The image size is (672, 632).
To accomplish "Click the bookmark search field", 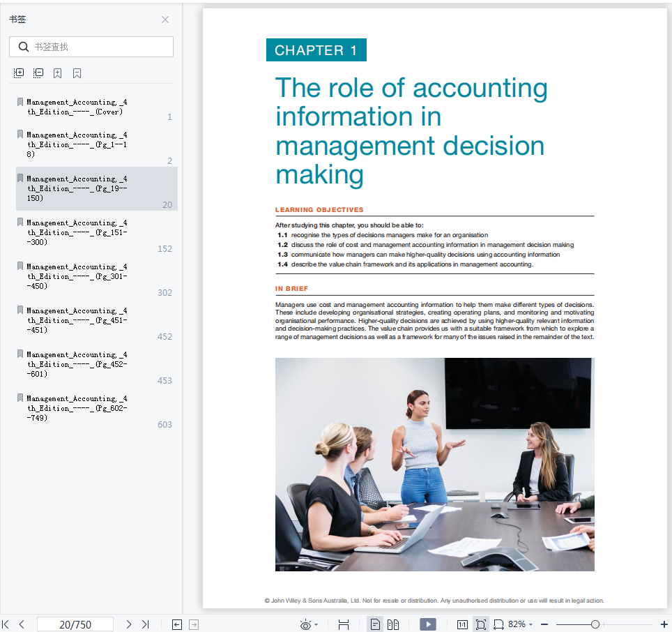I will (91, 47).
